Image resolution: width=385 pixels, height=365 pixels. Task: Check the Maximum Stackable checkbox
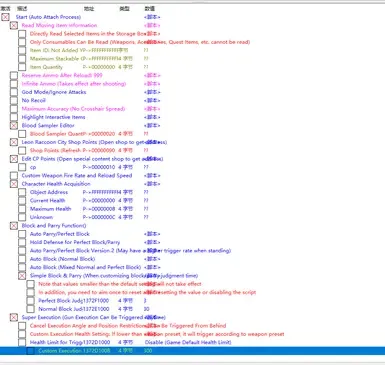22,59
